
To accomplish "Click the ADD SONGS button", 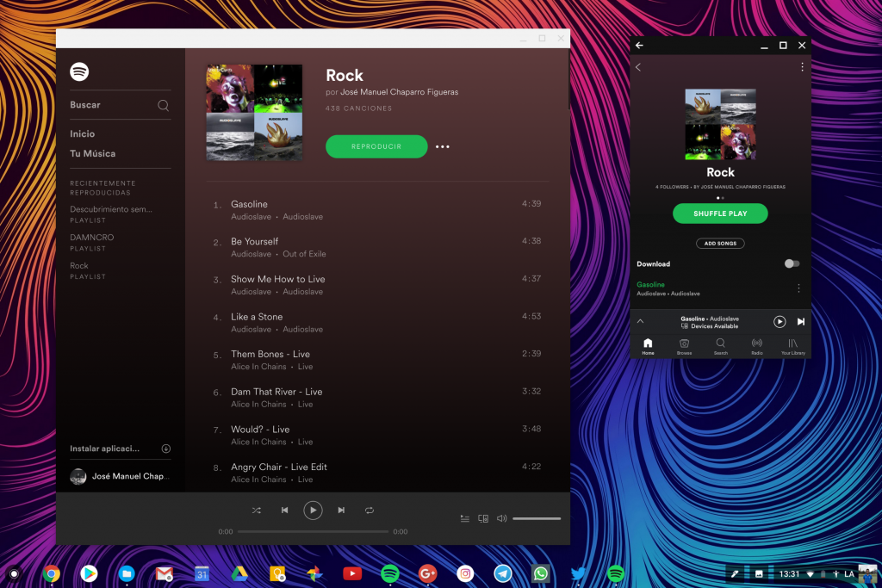I will pos(721,244).
